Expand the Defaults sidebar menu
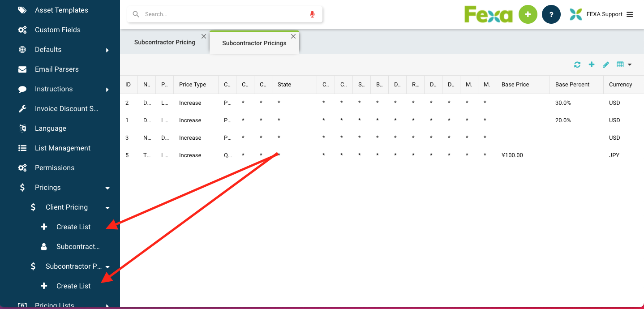 107,50
